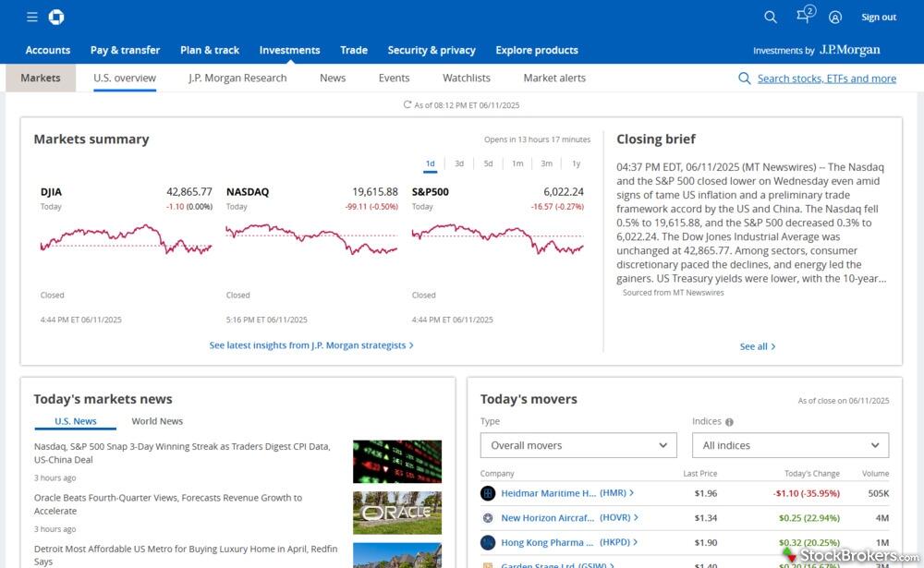Click the NASDAQ chart line
Viewport: 924px width, 568px height.
pyautogui.click(x=310, y=240)
